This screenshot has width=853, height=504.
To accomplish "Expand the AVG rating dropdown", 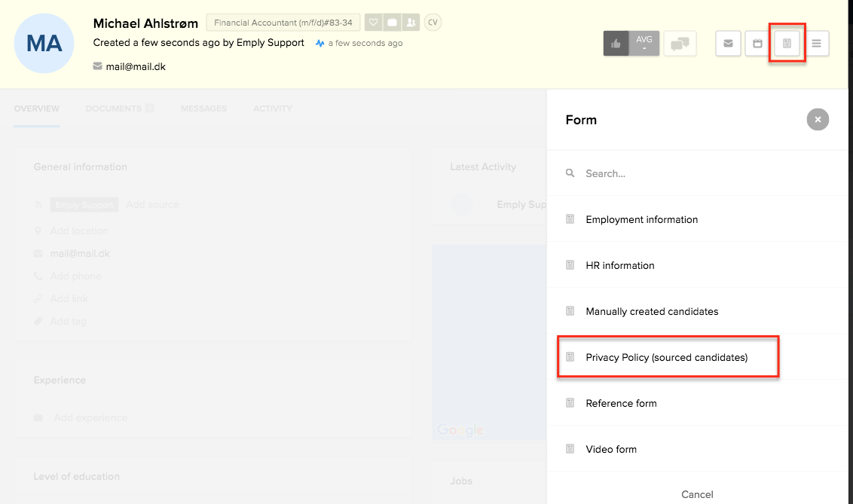I will pyautogui.click(x=644, y=44).
